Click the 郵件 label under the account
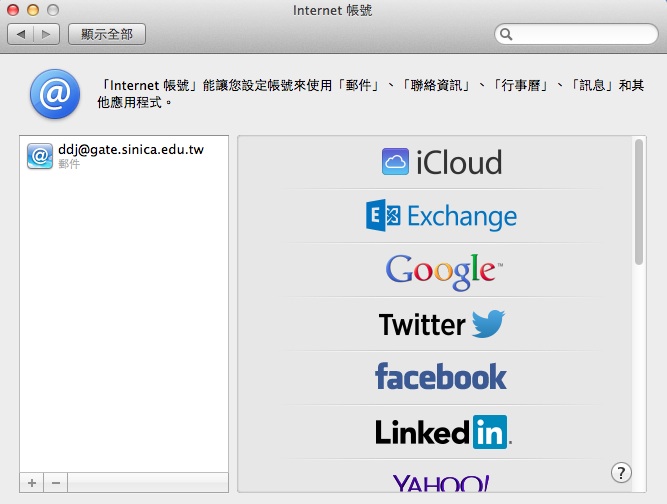Viewport: 667px width, 504px height. point(68,164)
